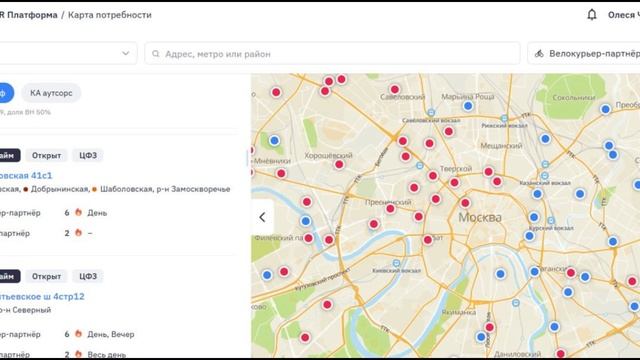Image resolution: width=640 pixels, height=360 pixels.
Task: Focus the address, metro or district search field
Action: (332, 53)
